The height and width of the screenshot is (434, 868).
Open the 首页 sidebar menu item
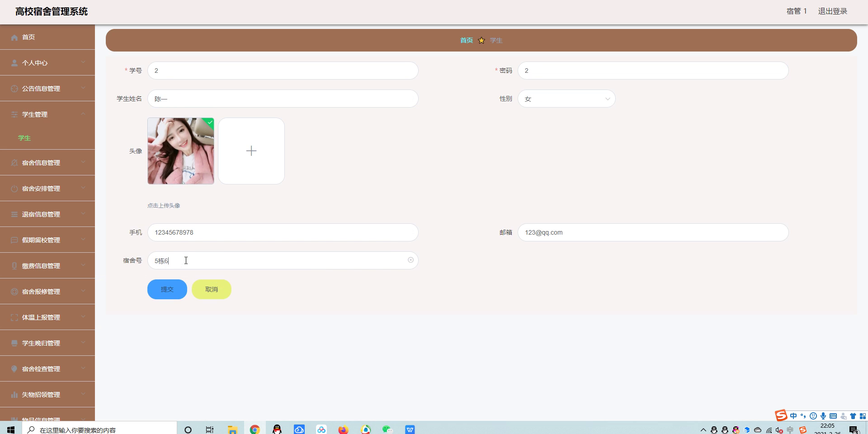tap(47, 37)
